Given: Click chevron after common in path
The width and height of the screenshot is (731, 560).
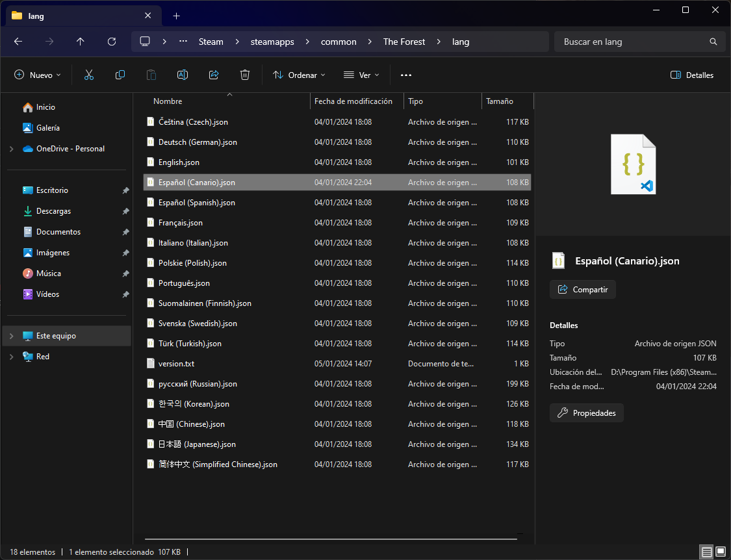Looking at the screenshot, I should 370,42.
